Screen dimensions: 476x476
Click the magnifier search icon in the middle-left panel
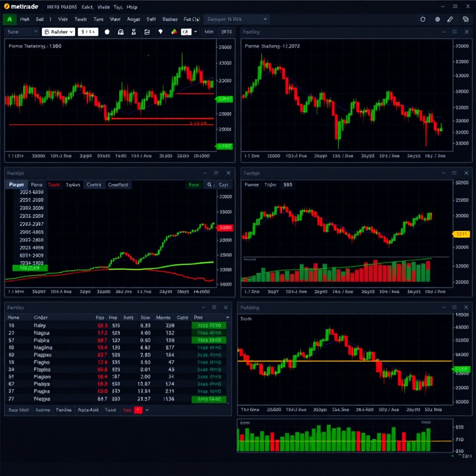210,185
